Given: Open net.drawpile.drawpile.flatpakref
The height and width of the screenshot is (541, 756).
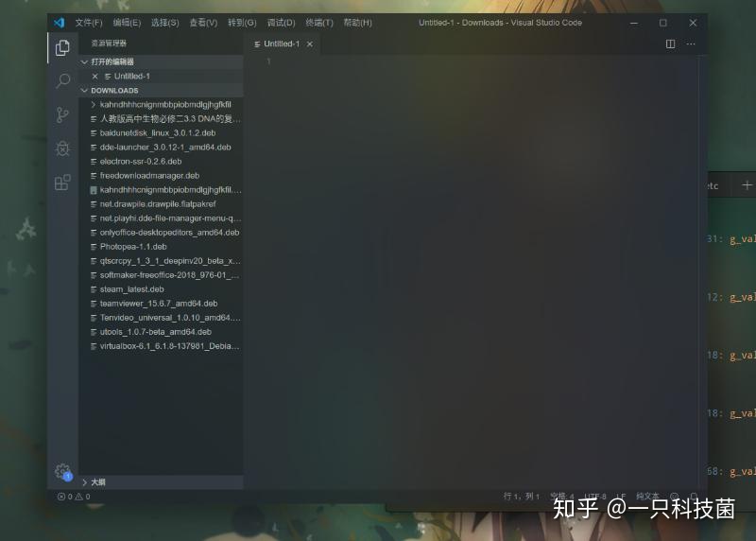Looking at the screenshot, I should click(x=161, y=204).
